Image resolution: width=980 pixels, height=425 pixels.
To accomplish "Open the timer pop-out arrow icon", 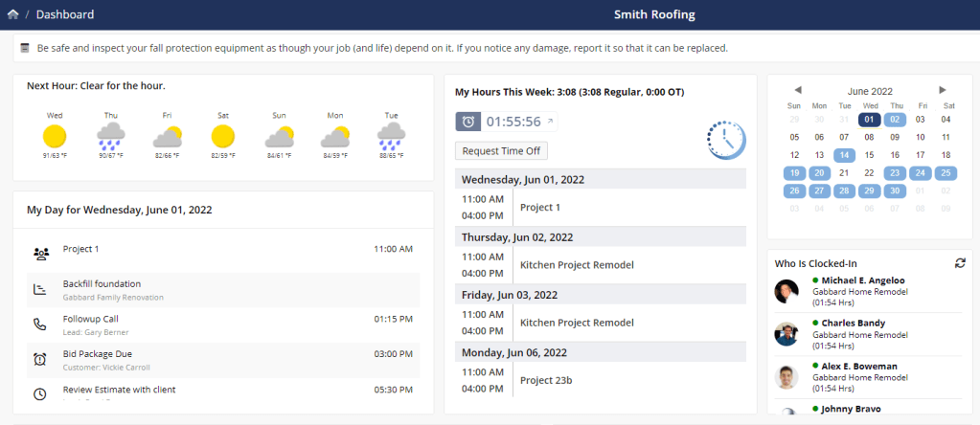I will coord(550,122).
